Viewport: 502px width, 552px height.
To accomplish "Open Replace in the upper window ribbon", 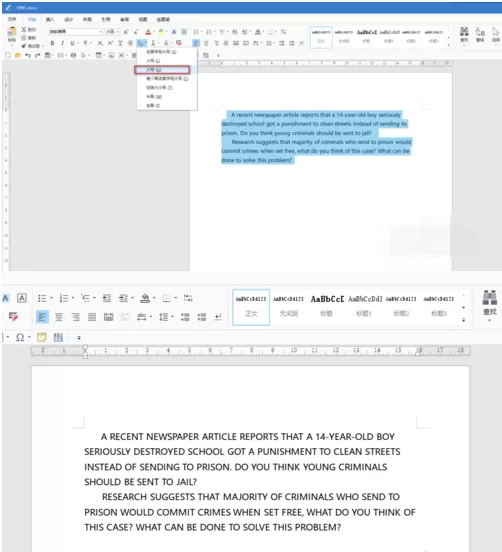I will (x=480, y=34).
